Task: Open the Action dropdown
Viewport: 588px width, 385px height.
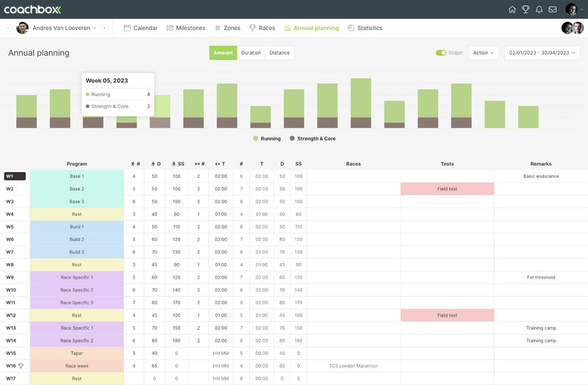Action: point(483,53)
